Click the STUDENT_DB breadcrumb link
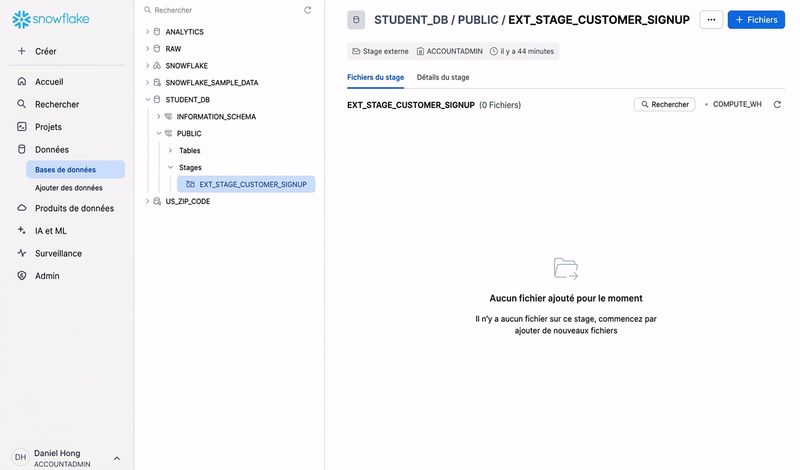This screenshot has height=470, width=800. pyautogui.click(x=411, y=20)
